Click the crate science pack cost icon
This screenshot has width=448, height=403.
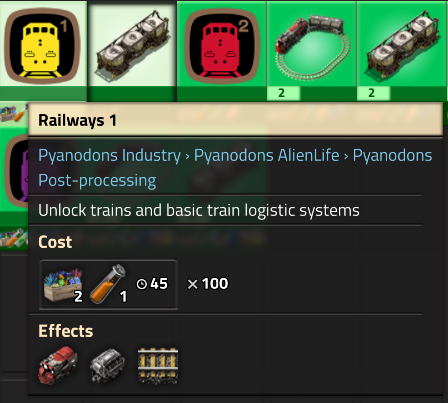[63, 285]
